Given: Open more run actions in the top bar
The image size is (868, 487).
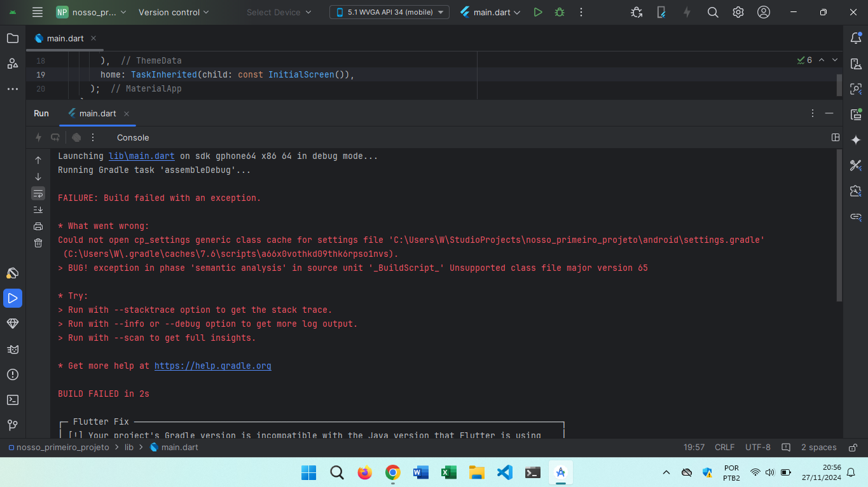Looking at the screenshot, I should [581, 12].
